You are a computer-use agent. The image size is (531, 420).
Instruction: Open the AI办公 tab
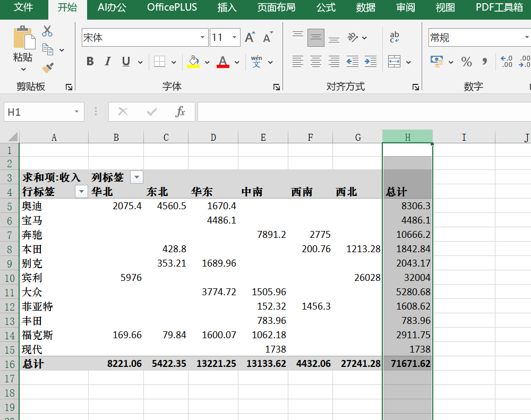(x=112, y=7)
